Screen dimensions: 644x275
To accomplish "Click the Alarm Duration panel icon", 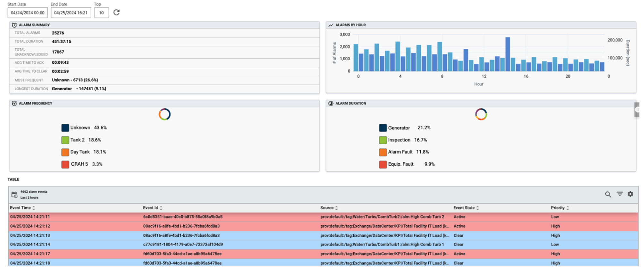I will 331,104.
